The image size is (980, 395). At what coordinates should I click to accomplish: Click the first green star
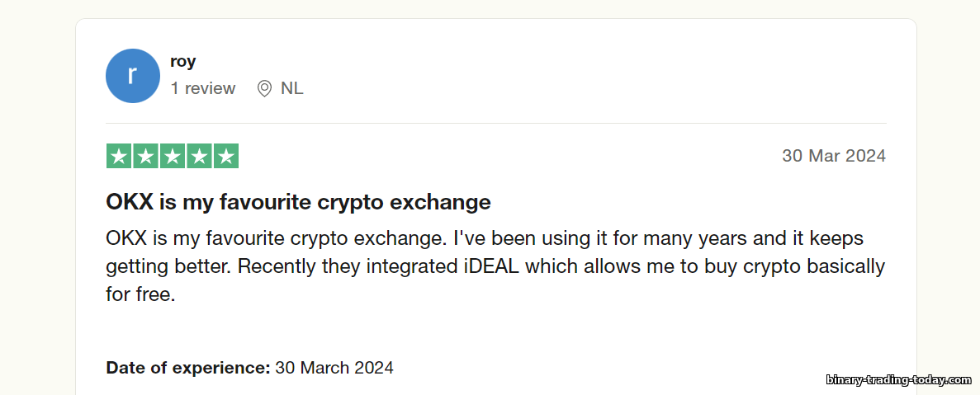coord(119,156)
